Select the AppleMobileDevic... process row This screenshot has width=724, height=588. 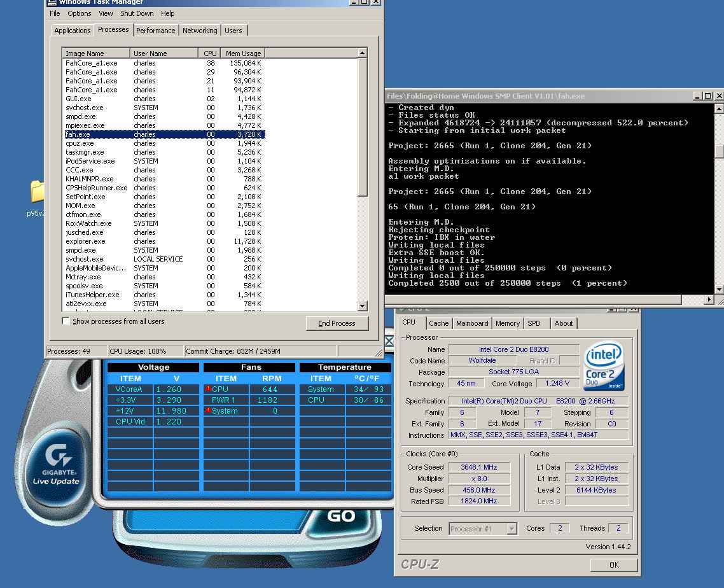(164, 268)
